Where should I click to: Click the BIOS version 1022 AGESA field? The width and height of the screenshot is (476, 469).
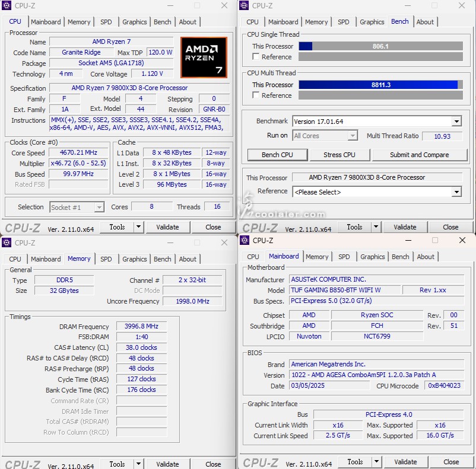pyautogui.click(x=376, y=375)
